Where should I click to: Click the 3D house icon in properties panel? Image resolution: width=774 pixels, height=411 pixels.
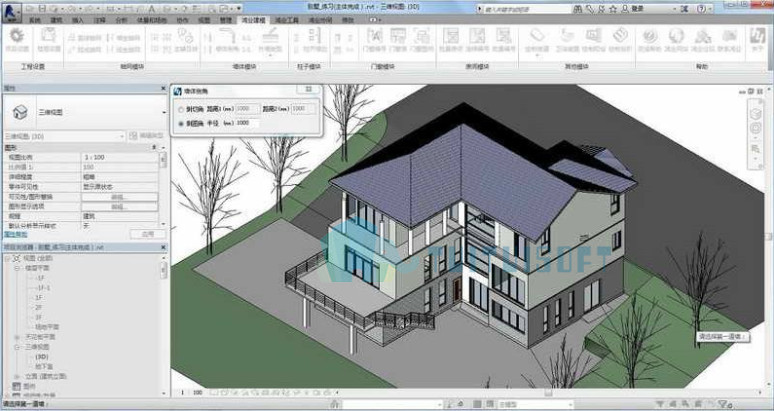[20, 112]
